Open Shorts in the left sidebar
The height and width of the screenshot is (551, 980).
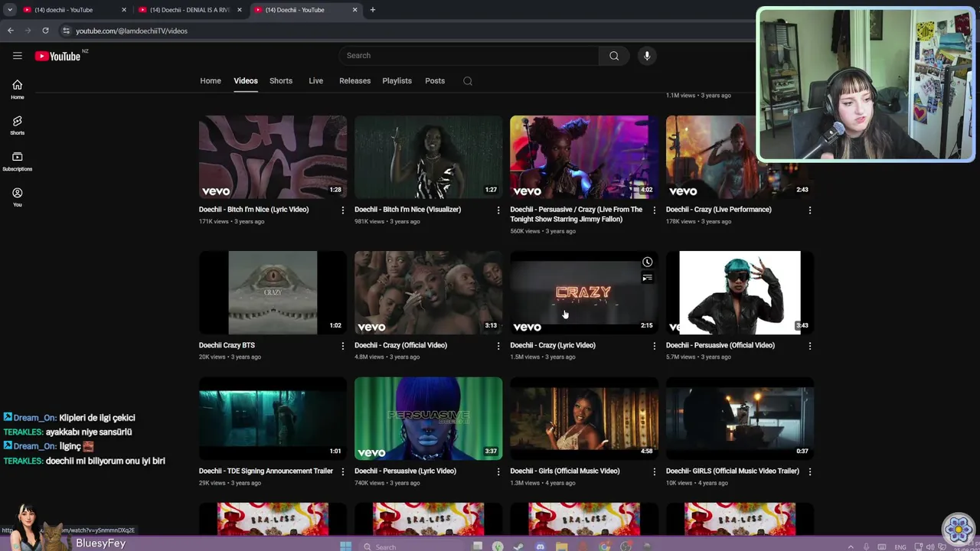[x=17, y=125]
